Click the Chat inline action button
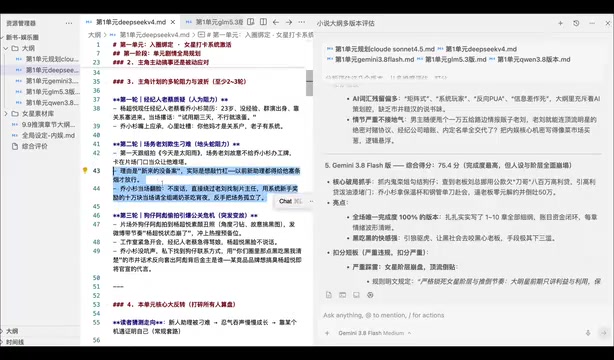Screen dimensions: 614x360 (285, 201)
